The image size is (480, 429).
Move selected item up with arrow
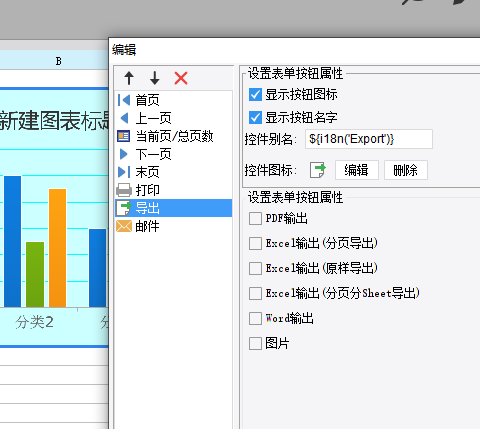[x=129, y=78]
